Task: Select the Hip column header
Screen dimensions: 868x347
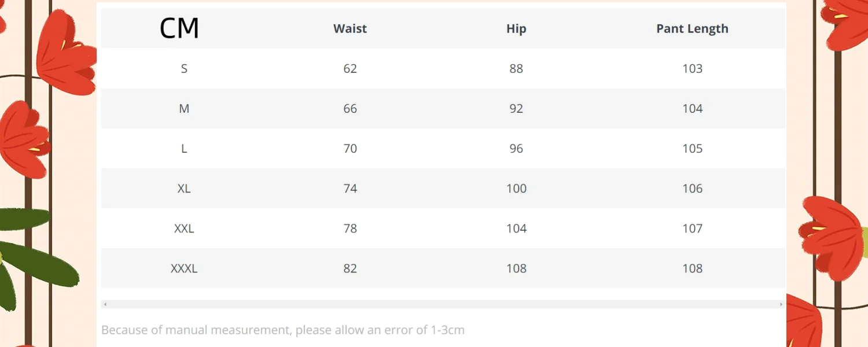Action: pos(516,29)
